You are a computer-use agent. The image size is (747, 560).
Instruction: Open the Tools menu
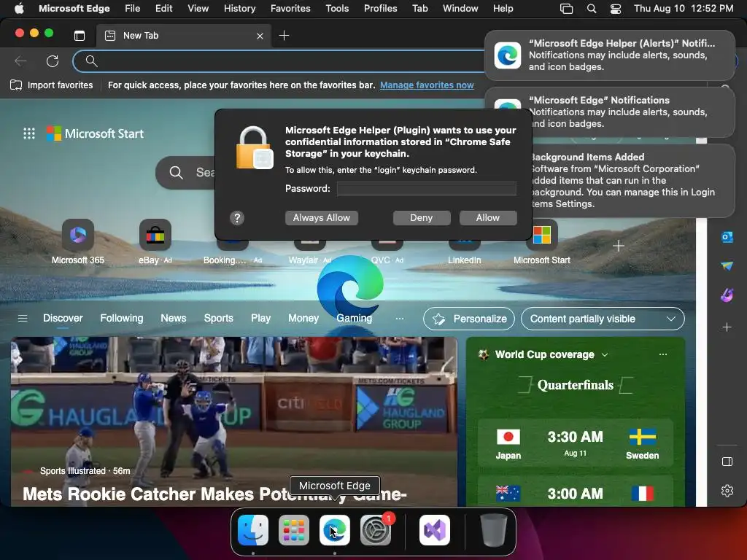(337, 9)
